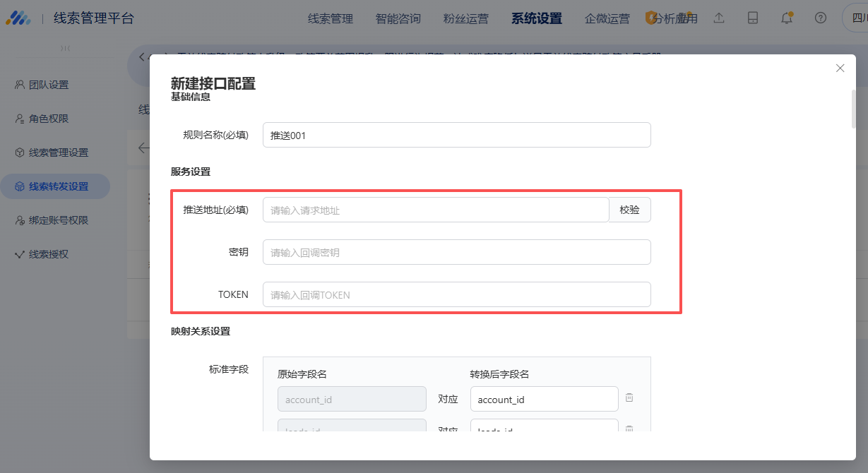Image resolution: width=868 pixels, height=473 pixels.
Task: Select 角色权限 sidebar item
Action: pyautogui.click(x=49, y=119)
